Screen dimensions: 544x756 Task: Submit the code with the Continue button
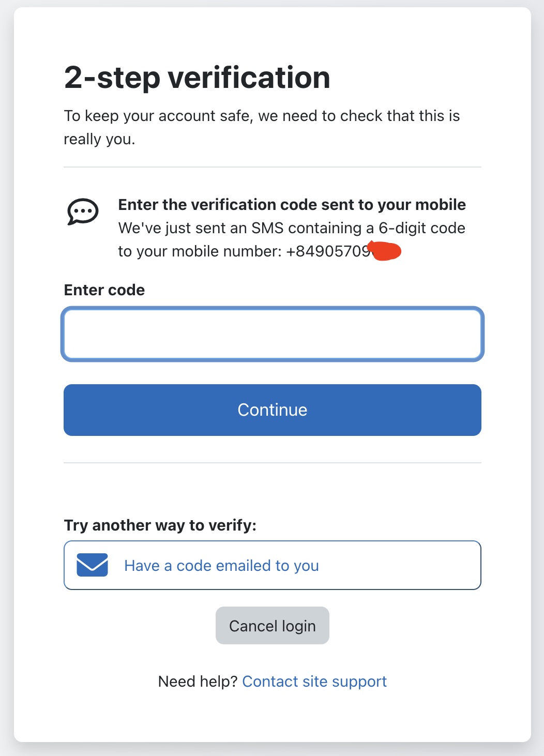[273, 410]
